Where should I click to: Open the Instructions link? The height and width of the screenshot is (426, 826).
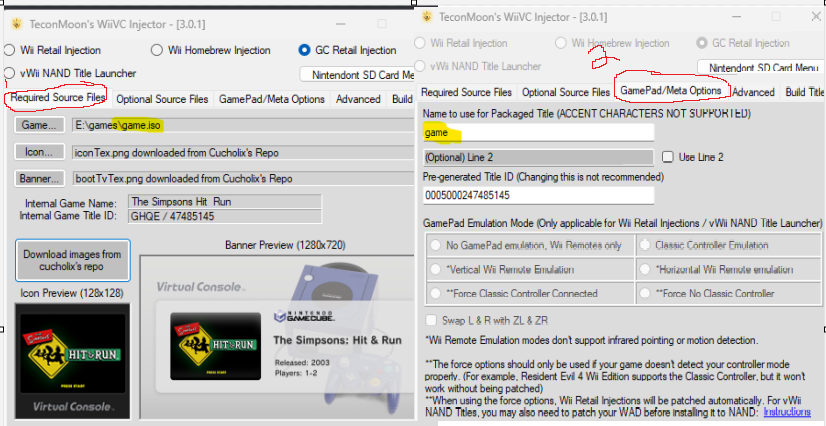(786, 411)
